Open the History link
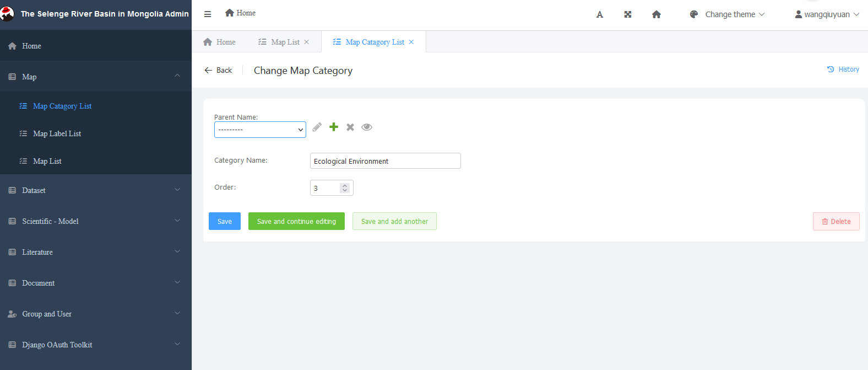 point(843,69)
